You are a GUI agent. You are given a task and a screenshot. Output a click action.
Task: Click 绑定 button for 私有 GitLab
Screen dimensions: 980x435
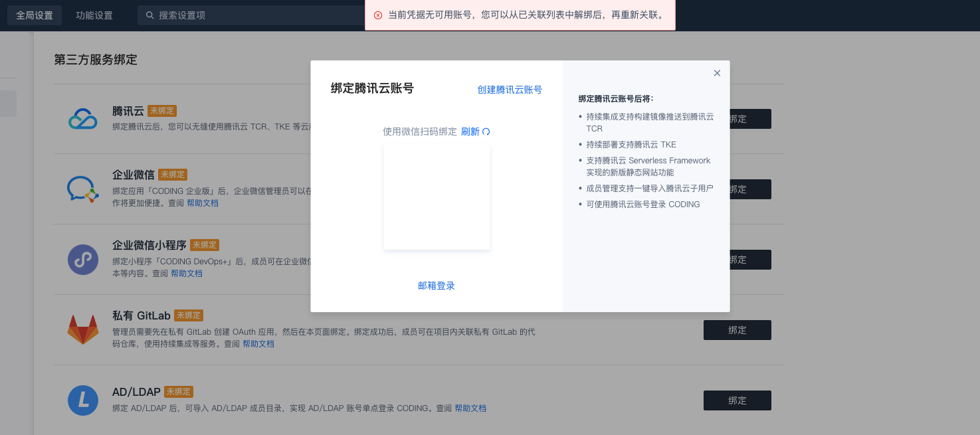[x=737, y=330]
